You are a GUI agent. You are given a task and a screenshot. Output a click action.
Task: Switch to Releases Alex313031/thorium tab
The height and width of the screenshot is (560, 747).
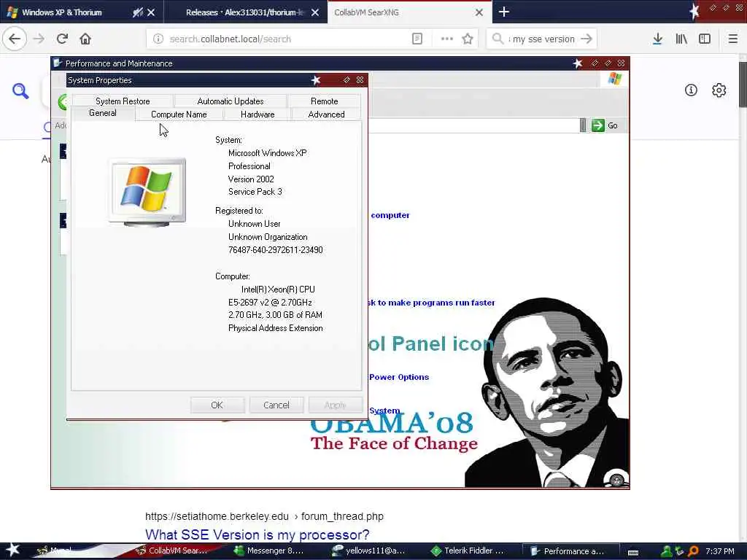point(245,12)
